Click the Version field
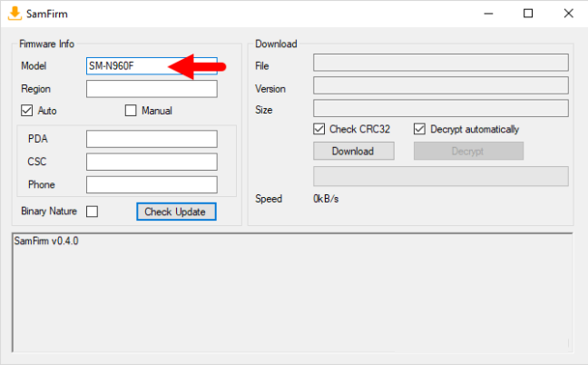The height and width of the screenshot is (365, 588). coord(441,85)
